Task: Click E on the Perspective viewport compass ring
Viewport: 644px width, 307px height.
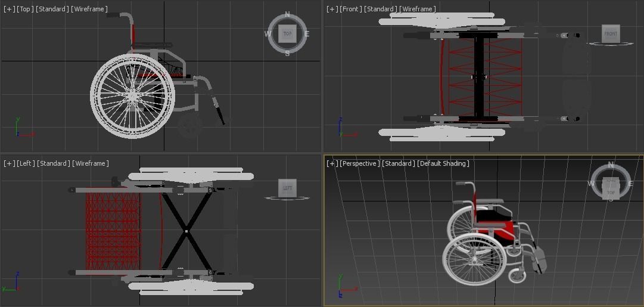Action: [630, 184]
